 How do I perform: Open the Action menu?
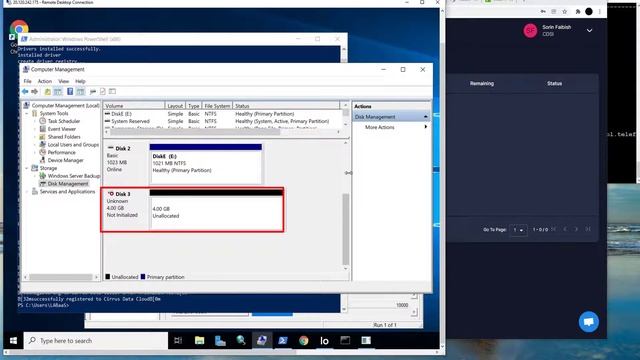point(45,81)
